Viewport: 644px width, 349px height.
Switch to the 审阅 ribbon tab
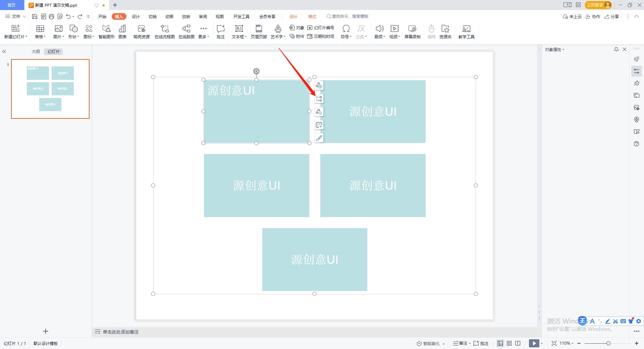203,16
